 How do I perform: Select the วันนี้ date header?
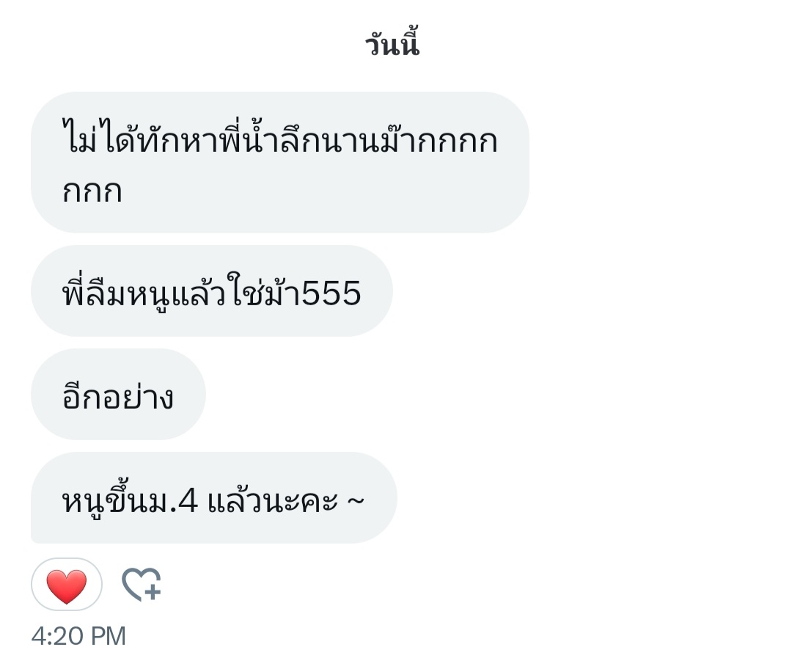coord(392,43)
